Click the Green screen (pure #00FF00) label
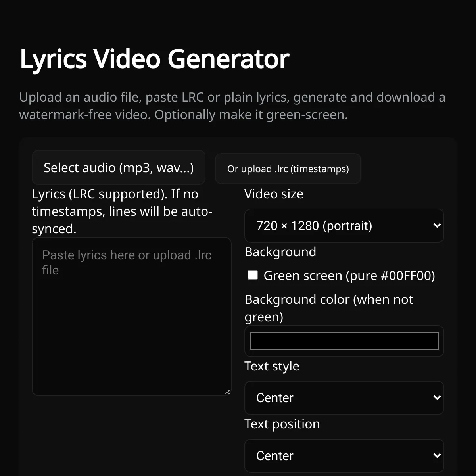The height and width of the screenshot is (476, 476). tap(349, 276)
